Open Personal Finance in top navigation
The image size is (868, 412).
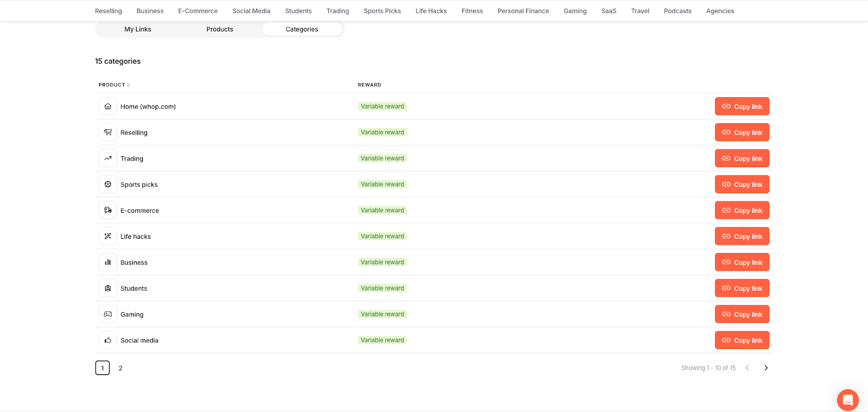tap(524, 11)
